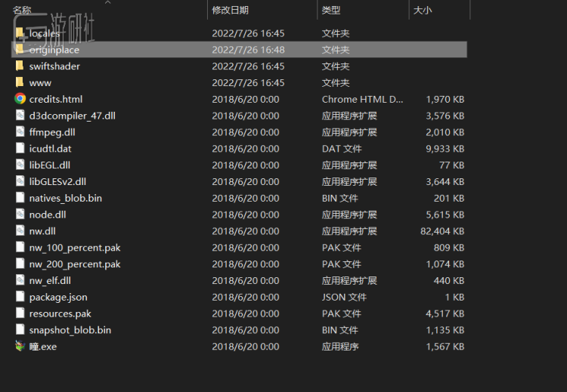Click the Chrome HTML D... type cell
Image resolution: width=567 pixels, height=392 pixels.
pos(362,99)
